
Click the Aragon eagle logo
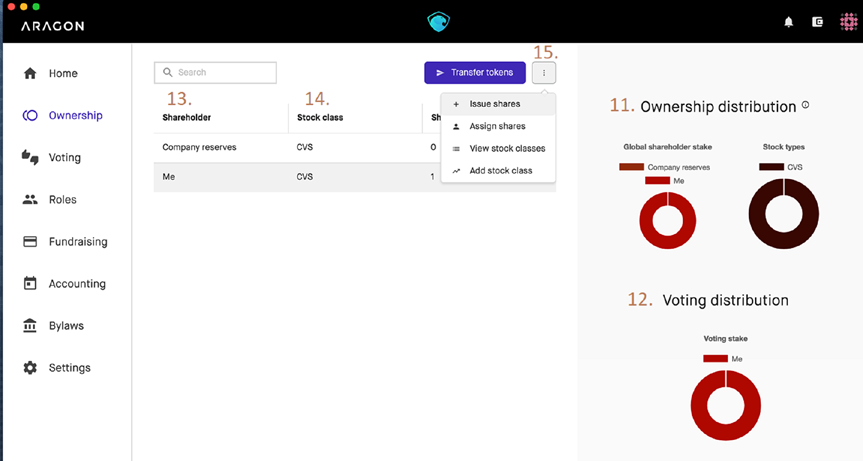(x=439, y=22)
